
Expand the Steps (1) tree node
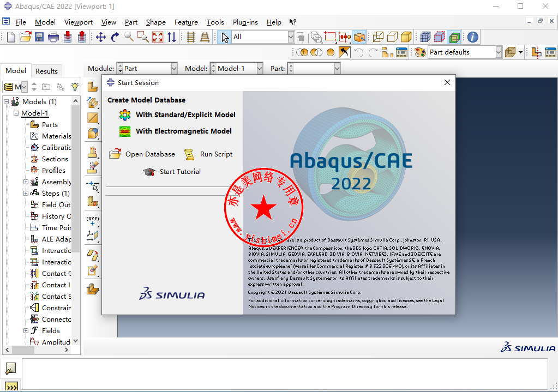(26, 194)
